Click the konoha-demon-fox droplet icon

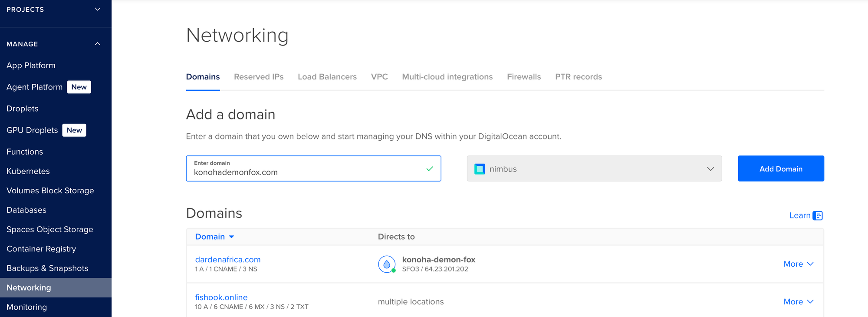coord(387,264)
